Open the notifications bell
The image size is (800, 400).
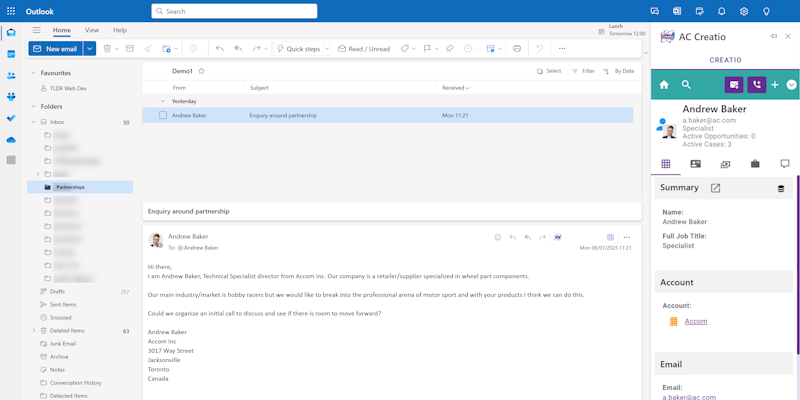(x=721, y=11)
